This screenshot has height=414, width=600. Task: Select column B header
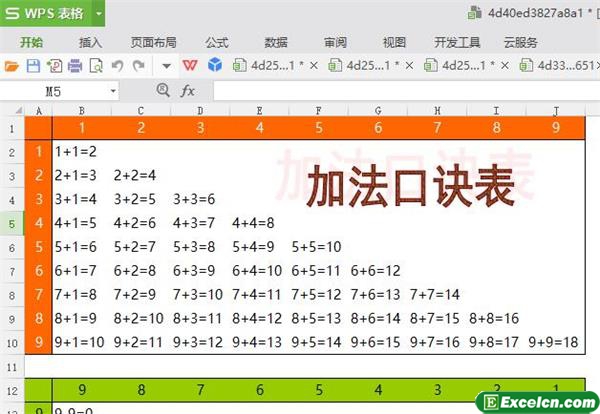click(82, 111)
